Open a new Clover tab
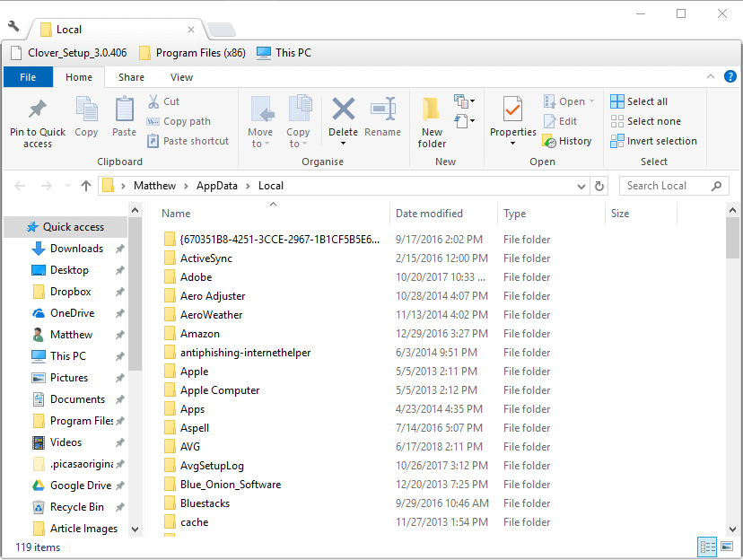The width and height of the screenshot is (743, 560). (222, 30)
